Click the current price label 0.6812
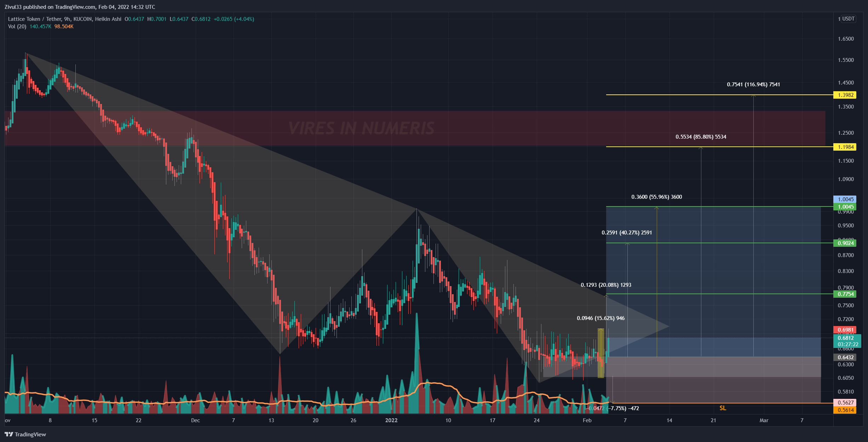This screenshot has height=442, width=868. point(846,338)
